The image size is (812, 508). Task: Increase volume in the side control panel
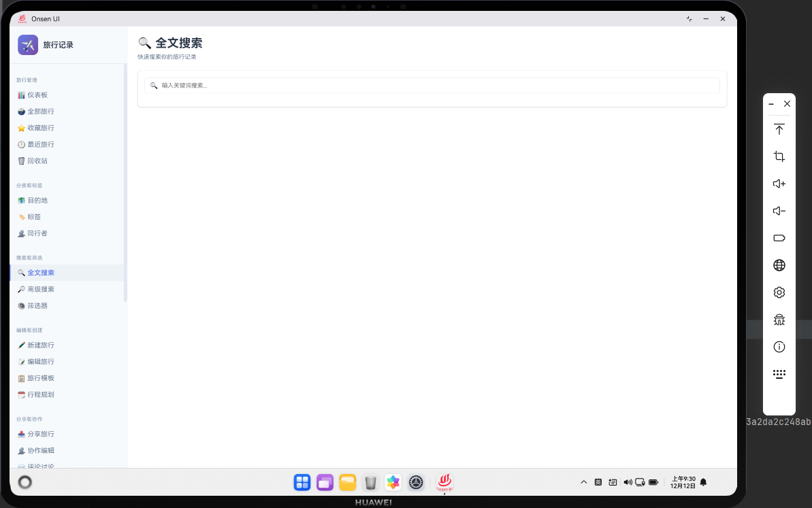(779, 184)
